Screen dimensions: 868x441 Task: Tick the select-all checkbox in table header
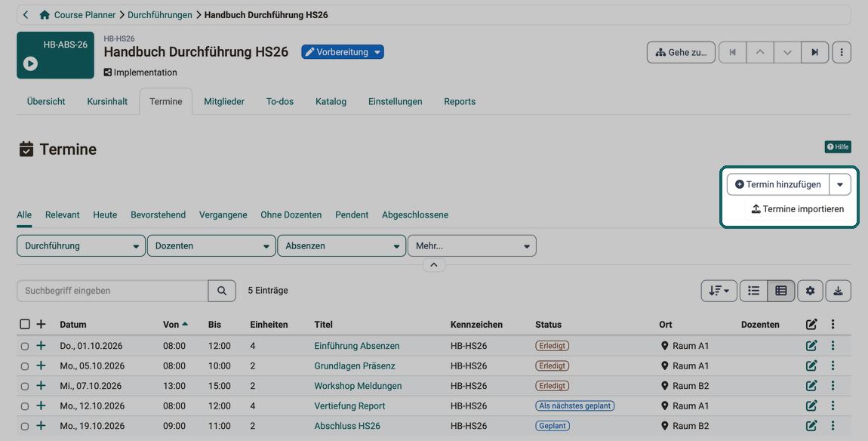25,324
